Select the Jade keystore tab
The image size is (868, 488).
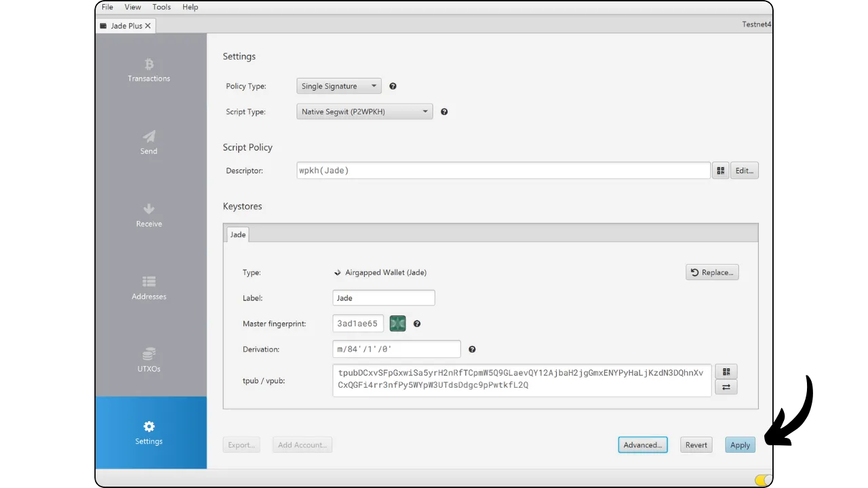pos(238,235)
